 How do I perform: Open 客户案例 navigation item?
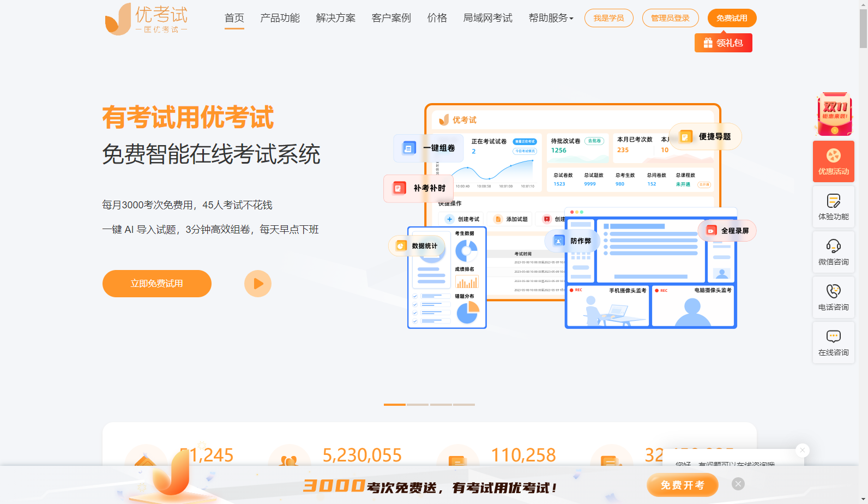(x=391, y=18)
